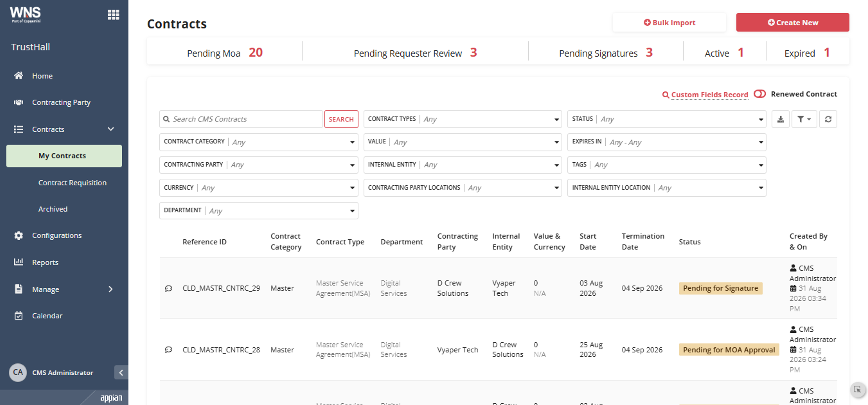Click the Calendar icon in sidebar
868x405 pixels.
click(x=18, y=316)
